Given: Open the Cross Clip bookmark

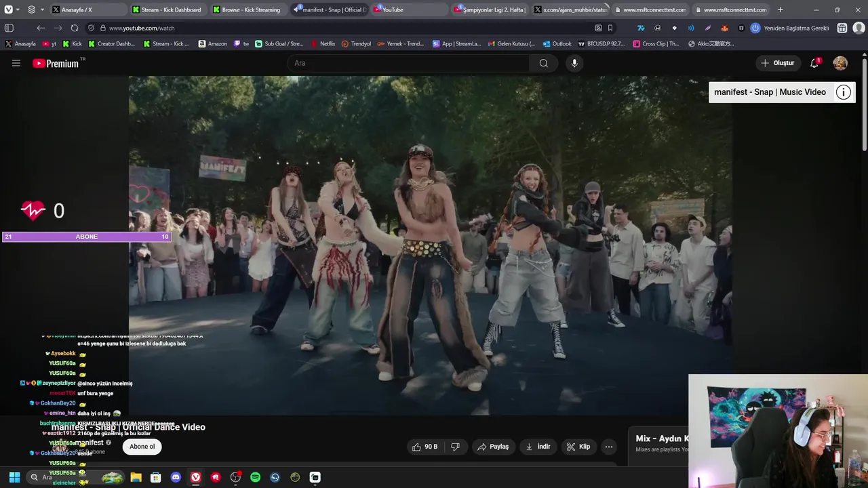Looking at the screenshot, I should point(656,43).
